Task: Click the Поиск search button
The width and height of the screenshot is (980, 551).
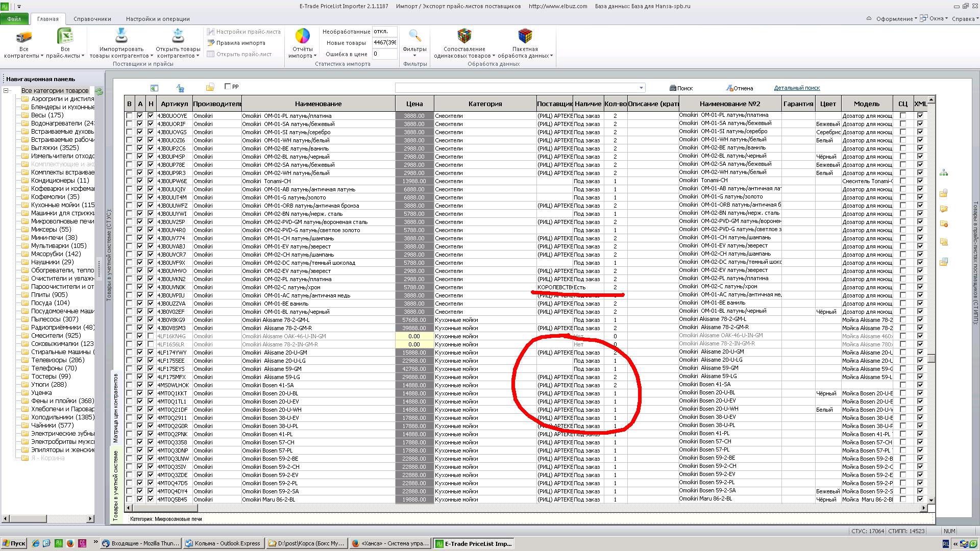Action: (681, 88)
